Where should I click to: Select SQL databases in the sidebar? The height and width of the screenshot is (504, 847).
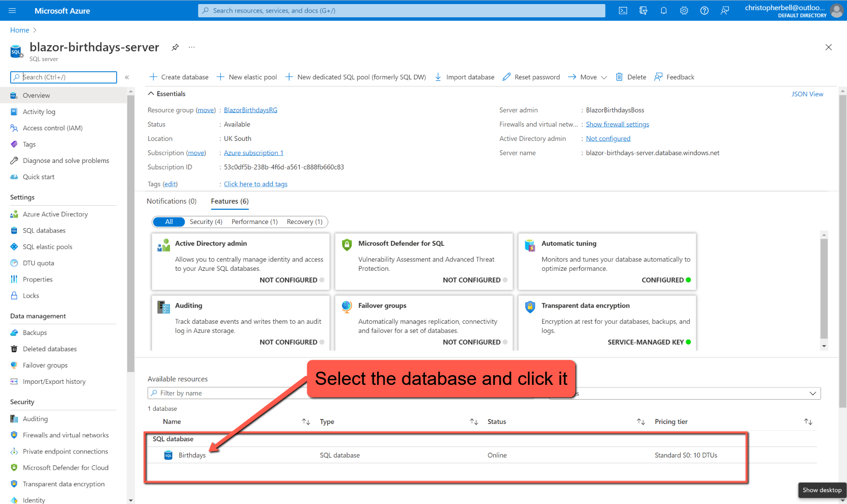(x=44, y=230)
